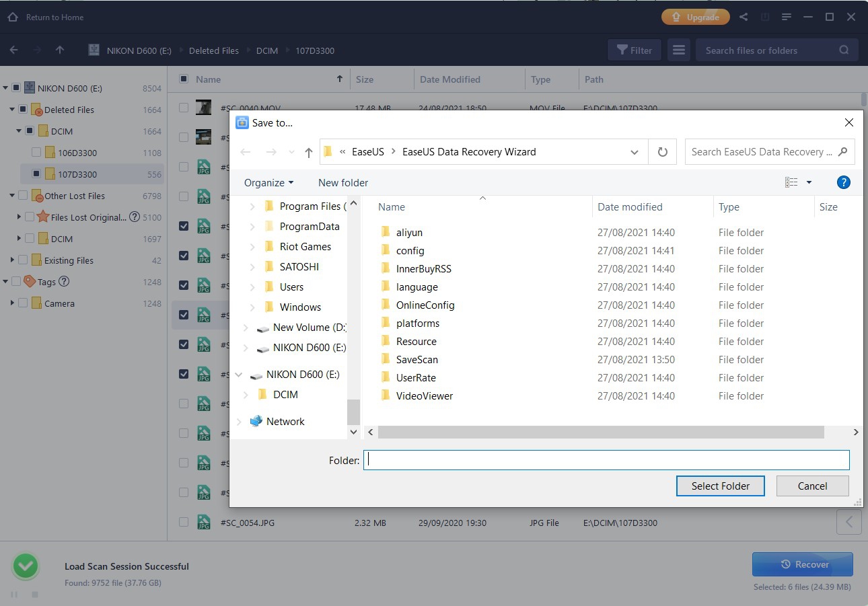Open the SaveScan folder icon

click(386, 360)
